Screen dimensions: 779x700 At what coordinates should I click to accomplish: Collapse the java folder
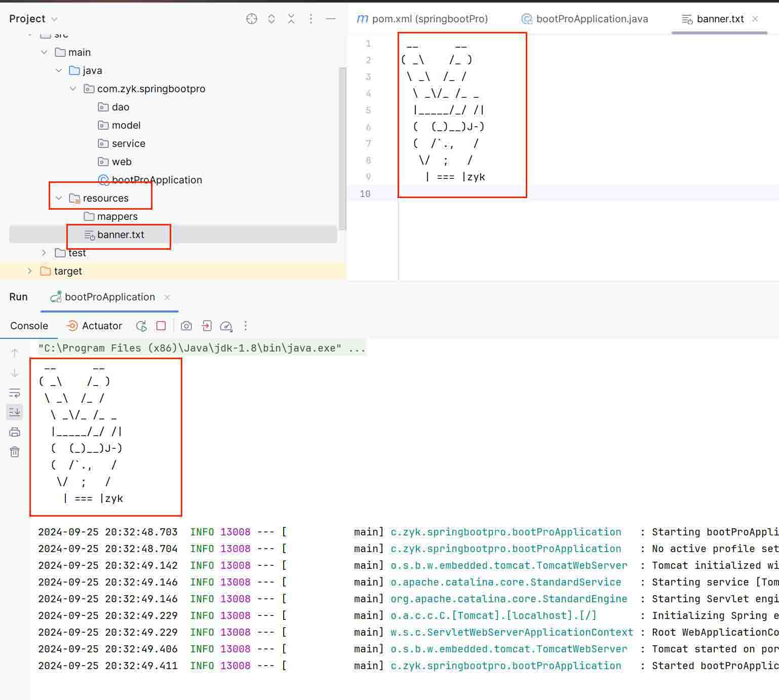coord(59,70)
